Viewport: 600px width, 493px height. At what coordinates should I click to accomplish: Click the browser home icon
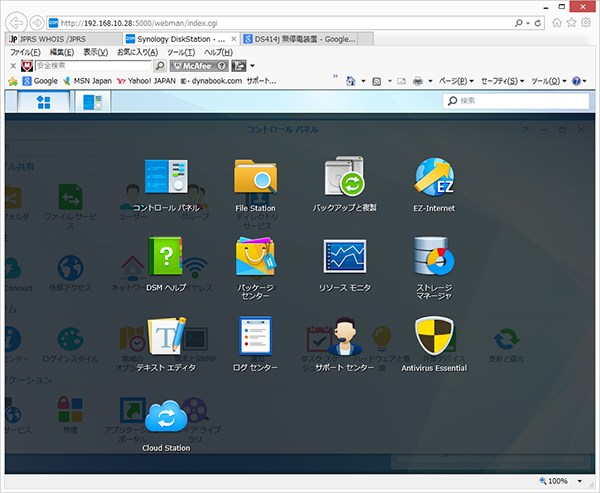coord(557,23)
